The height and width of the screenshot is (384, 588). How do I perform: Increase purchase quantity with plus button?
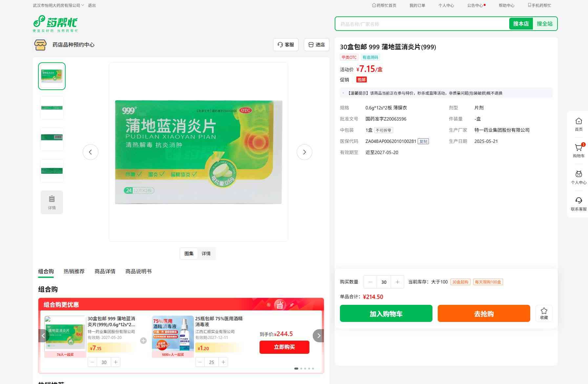pyautogui.click(x=397, y=282)
